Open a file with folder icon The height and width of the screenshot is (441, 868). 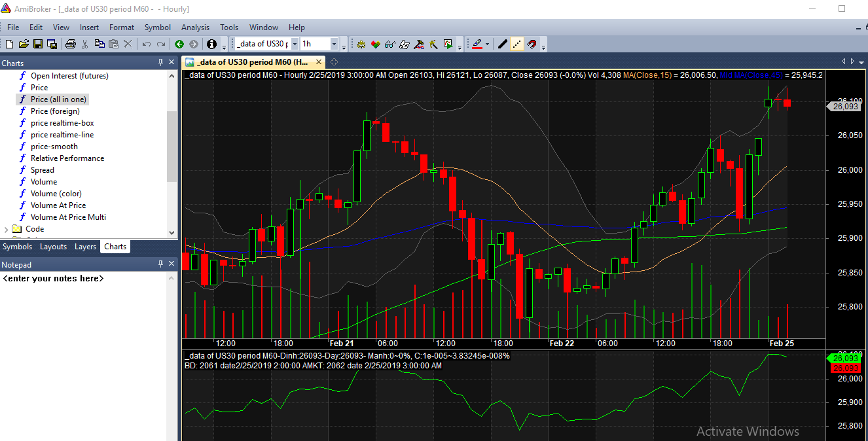[24, 44]
